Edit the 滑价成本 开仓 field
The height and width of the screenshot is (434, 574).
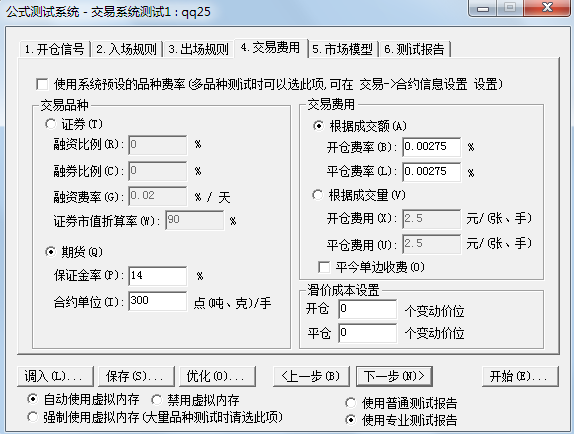[x=368, y=309]
